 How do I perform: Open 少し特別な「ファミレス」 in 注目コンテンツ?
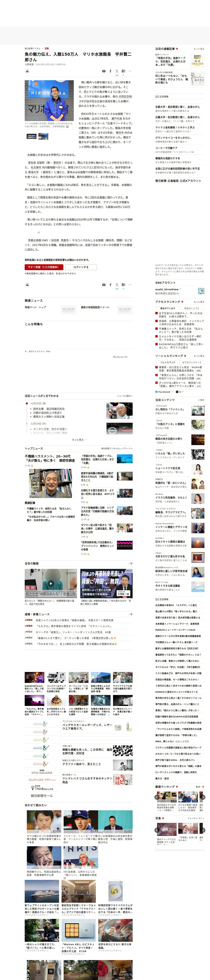point(170,409)
